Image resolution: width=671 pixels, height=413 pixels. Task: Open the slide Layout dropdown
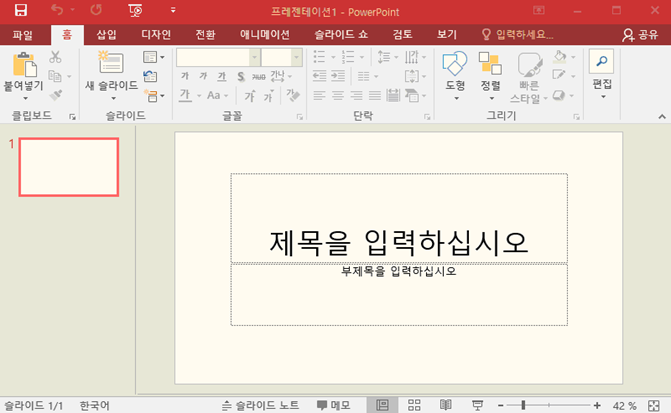tap(154, 57)
